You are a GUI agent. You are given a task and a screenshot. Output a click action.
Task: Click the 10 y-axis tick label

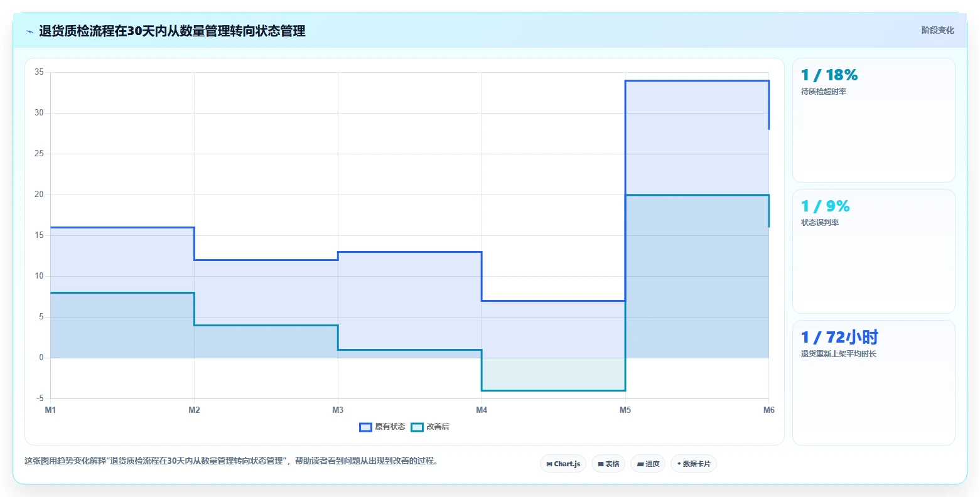(39, 276)
